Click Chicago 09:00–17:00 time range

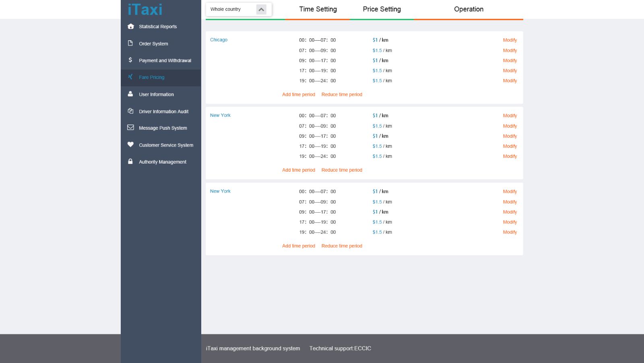pyautogui.click(x=317, y=60)
